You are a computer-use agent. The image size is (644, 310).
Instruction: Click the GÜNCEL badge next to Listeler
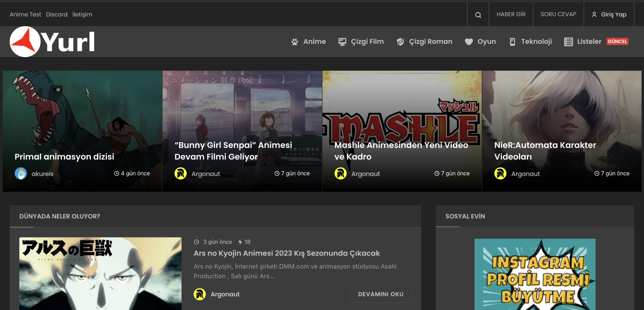[617, 41]
